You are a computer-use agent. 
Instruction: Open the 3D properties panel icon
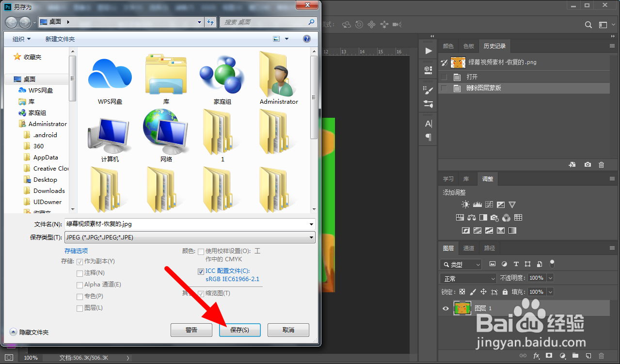pyautogui.click(x=428, y=70)
